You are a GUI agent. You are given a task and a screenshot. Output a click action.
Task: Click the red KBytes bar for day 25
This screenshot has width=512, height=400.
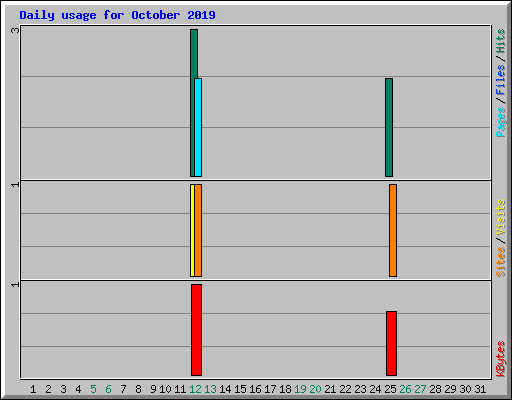(x=391, y=343)
